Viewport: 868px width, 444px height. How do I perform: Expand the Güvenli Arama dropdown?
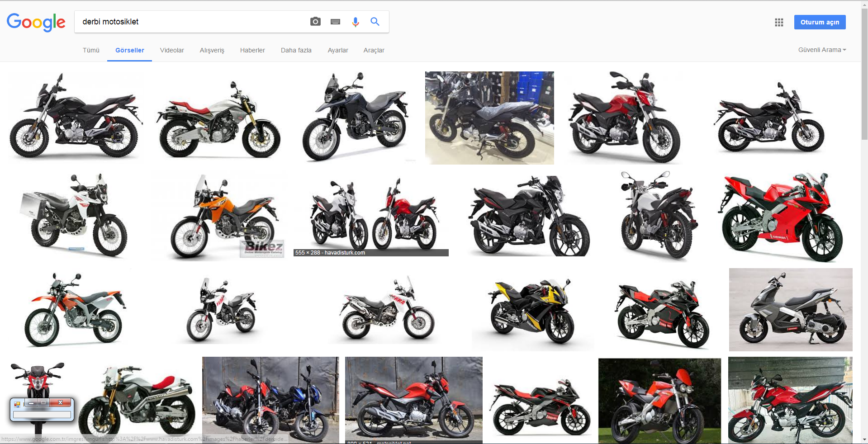click(822, 50)
